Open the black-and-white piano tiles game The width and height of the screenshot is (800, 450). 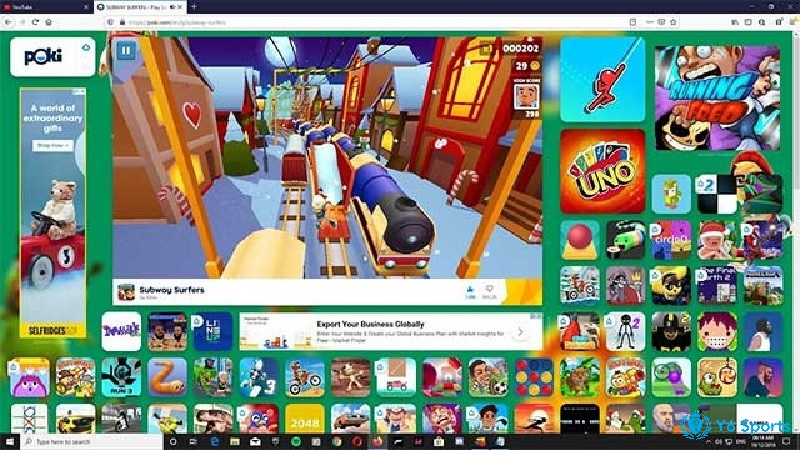[x=717, y=194]
